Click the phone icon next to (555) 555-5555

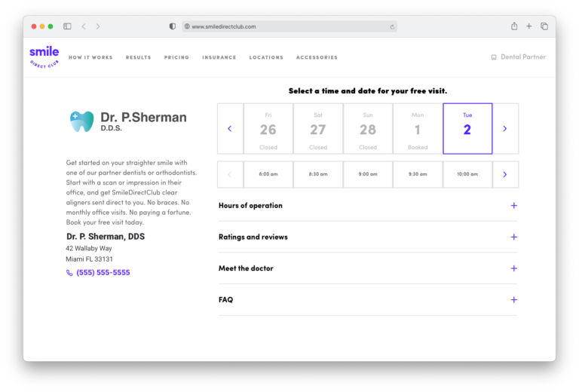coord(69,273)
